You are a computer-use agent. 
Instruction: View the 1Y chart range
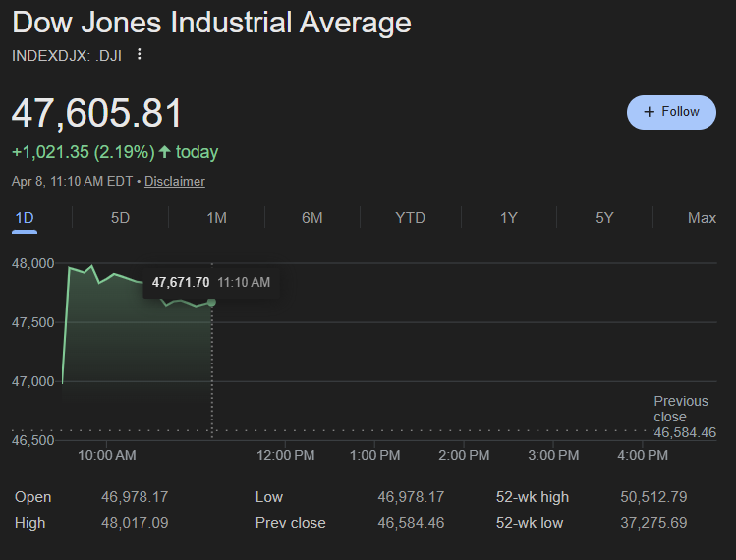tap(508, 218)
